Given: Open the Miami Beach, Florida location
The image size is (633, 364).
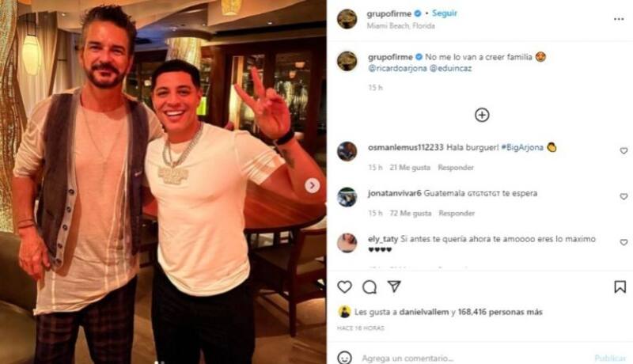Looking at the screenshot, I should point(401,26).
